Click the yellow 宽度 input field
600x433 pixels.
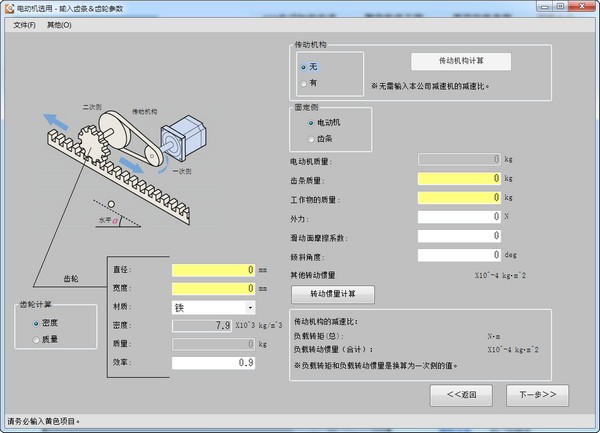pyautogui.click(x=213, y=288)
